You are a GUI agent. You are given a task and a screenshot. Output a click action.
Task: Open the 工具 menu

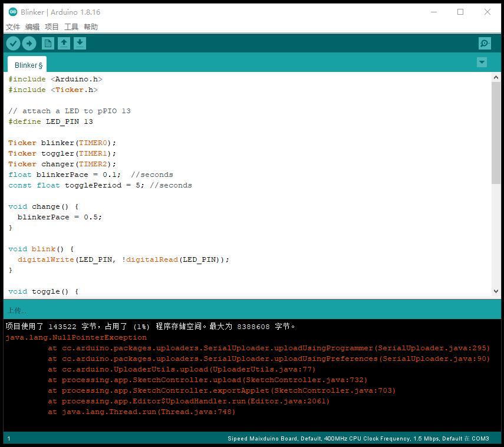pos(71,27)
